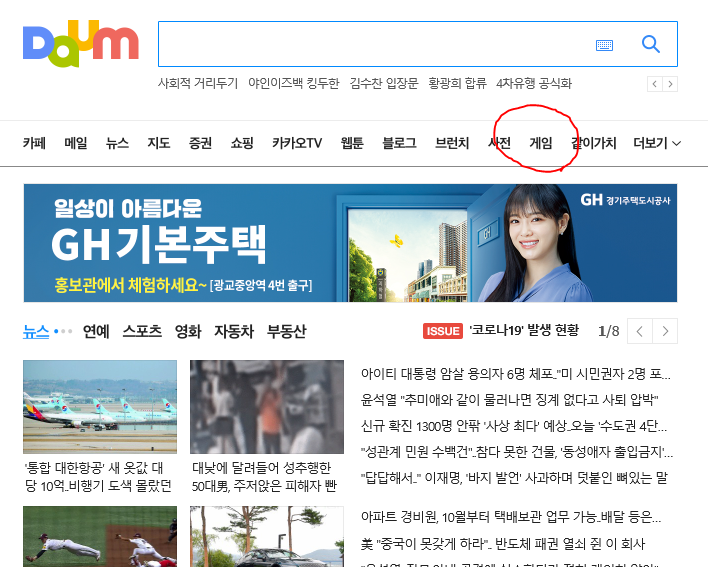This screenshot has height=567, width=708.
Task: Click the news pagination dots beside 뉴스
Action: point(63,331)
